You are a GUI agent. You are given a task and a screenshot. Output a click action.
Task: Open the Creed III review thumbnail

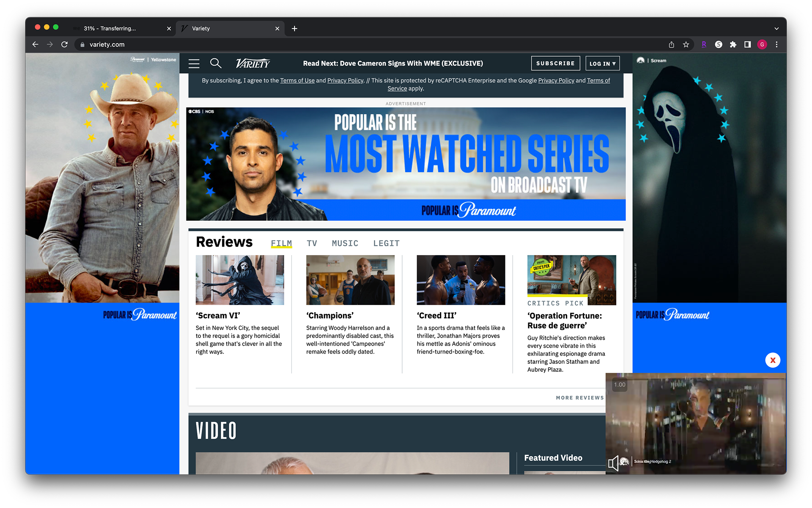click(x=461, y=280)
